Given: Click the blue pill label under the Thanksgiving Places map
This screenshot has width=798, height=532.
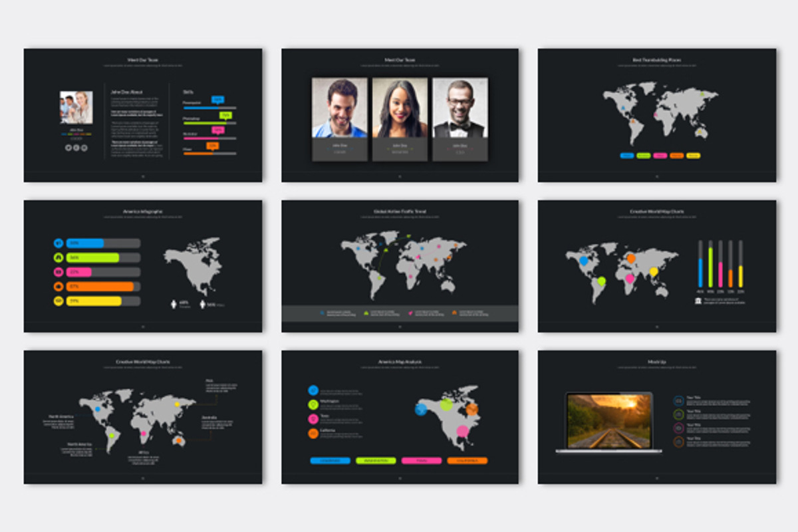Looking at the screenshot, I should (627, 156).
